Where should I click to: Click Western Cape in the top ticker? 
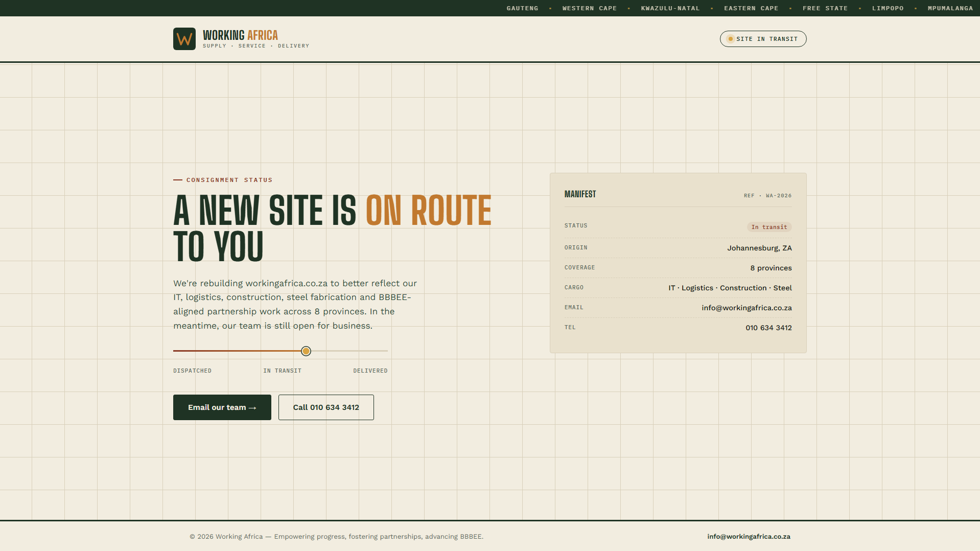(x=590, y=8)
